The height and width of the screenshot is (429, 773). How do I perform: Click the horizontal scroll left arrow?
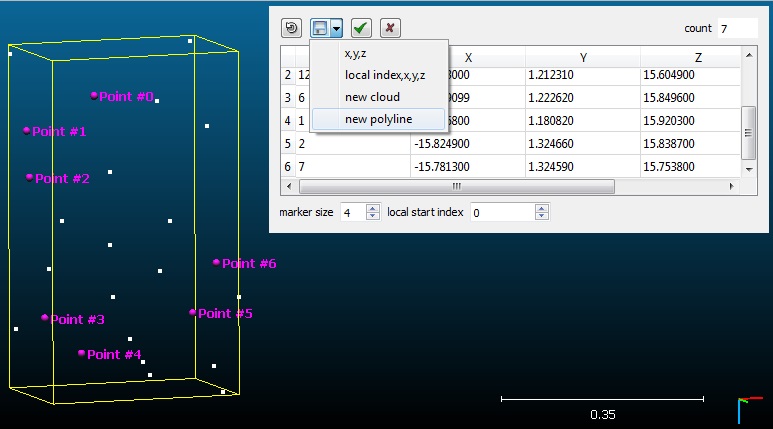pyautogui.click(x=289, y=186)
